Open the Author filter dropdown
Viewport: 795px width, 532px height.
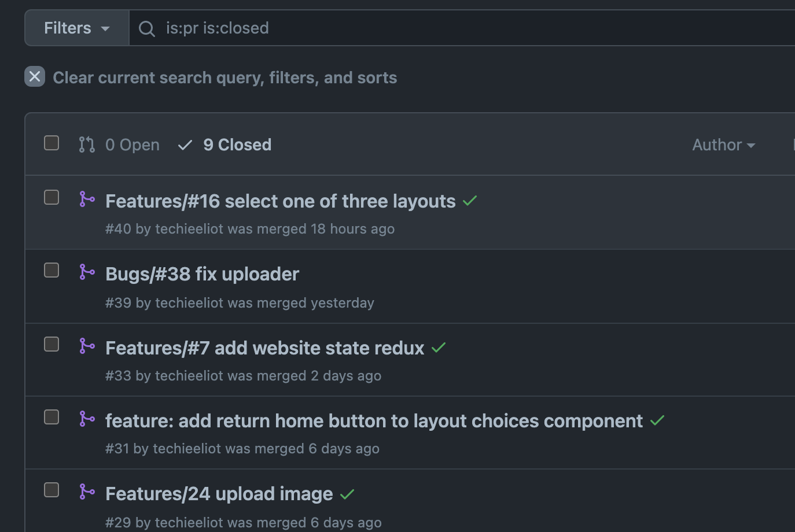click(723, 145)
